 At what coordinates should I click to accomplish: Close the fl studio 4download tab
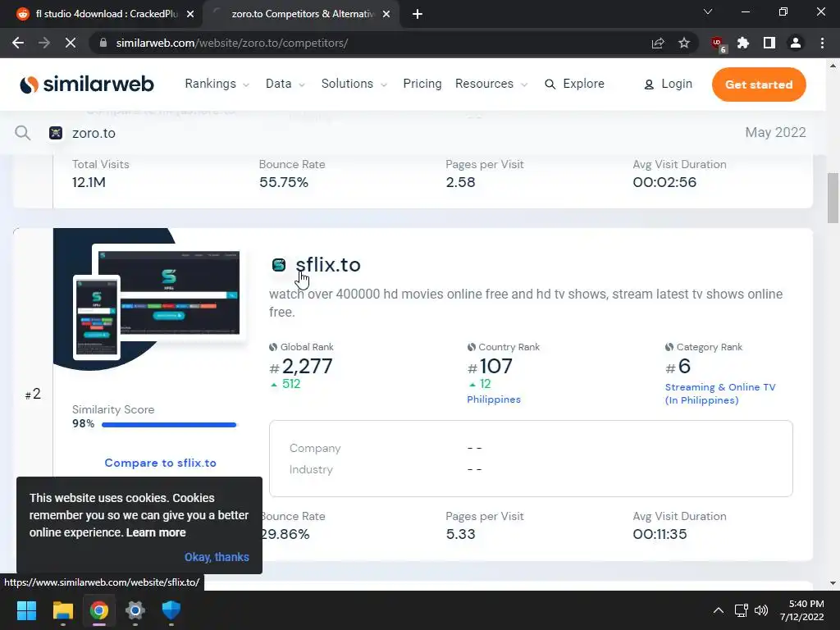point(190,14)
